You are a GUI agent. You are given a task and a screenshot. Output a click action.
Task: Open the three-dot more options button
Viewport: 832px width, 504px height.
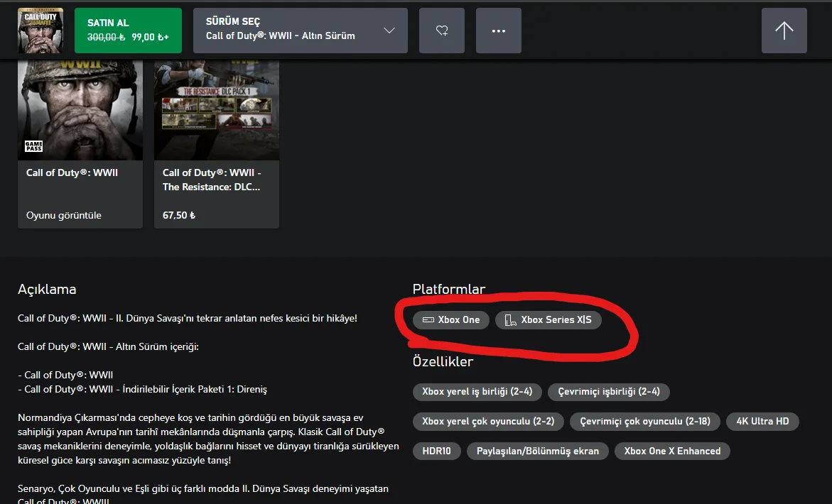coord(498,31)
